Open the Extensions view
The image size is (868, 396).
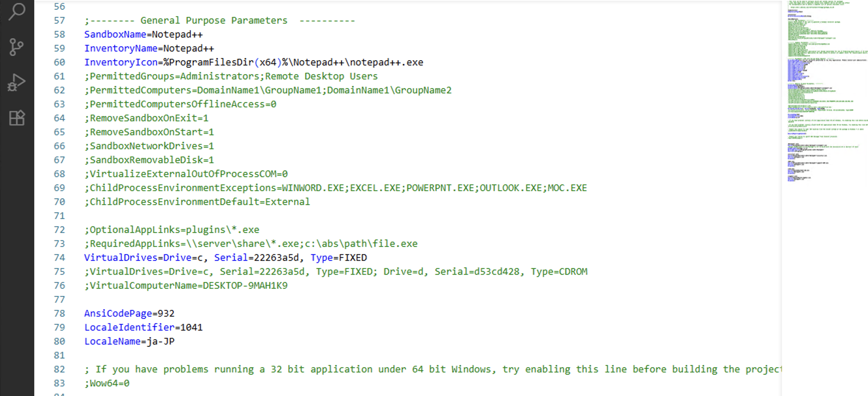(x=17, y=118)
